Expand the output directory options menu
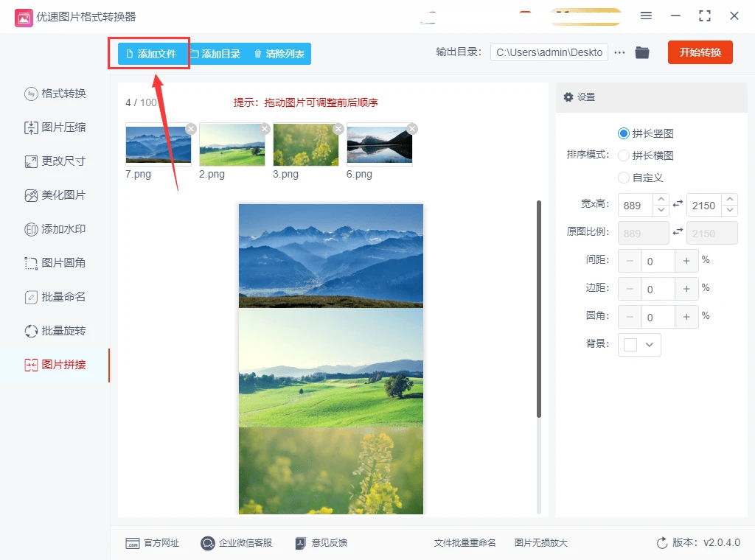 [619, 52]
